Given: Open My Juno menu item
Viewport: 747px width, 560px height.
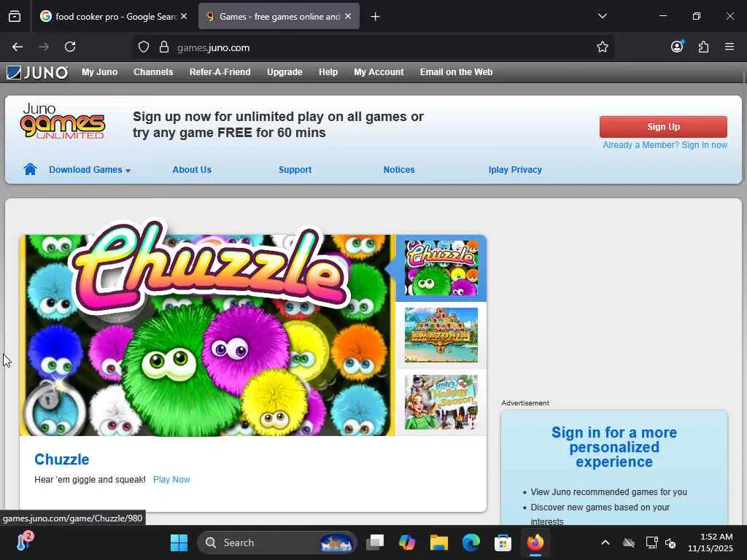Looking at the screenshot, I should tap(99, 72).
